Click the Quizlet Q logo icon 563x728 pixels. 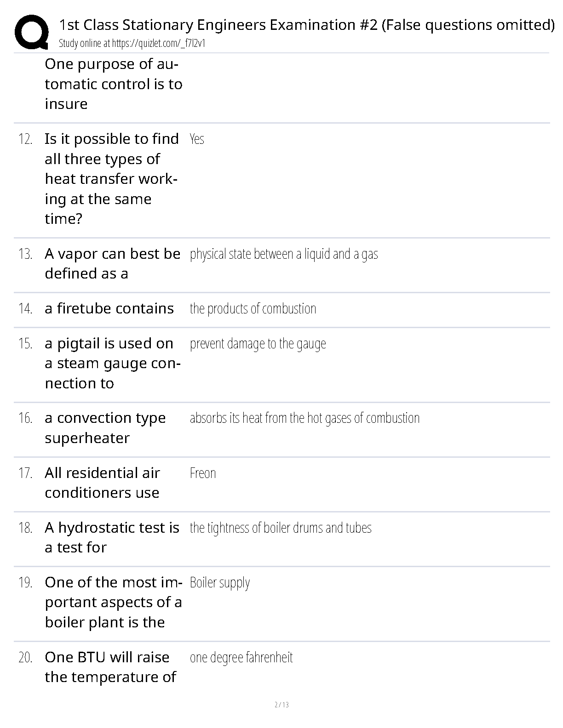coord(32,32)
